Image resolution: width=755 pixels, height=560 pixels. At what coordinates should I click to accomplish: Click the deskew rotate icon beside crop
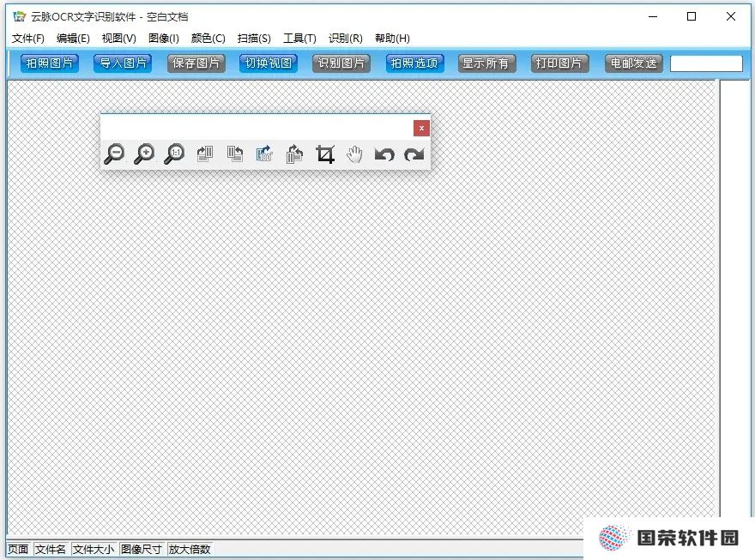(294, 154)
